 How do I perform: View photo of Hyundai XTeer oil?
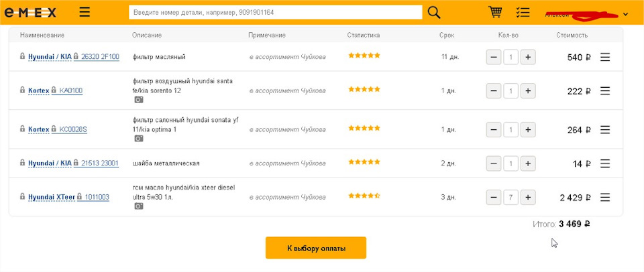click(139, 206)
